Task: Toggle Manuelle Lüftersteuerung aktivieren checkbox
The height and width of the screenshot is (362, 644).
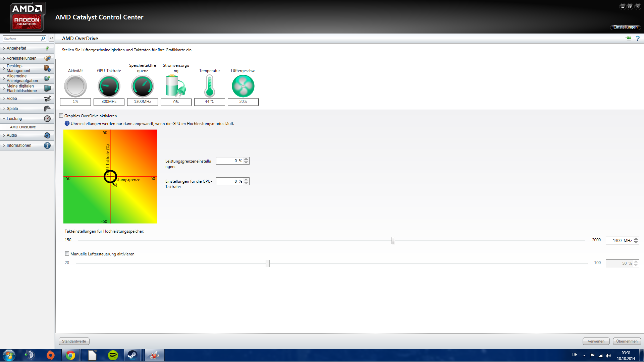Action: 67,254
